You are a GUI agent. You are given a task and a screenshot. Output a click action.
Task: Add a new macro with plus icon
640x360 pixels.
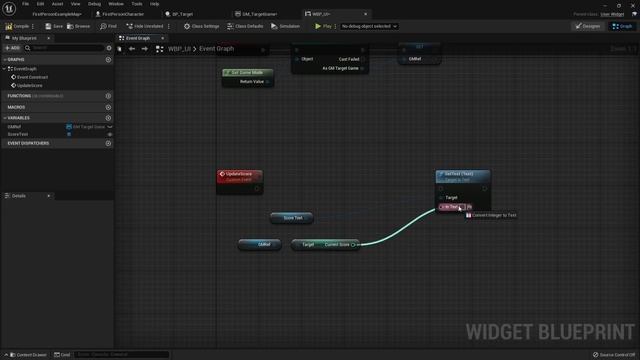coord(108,107)
